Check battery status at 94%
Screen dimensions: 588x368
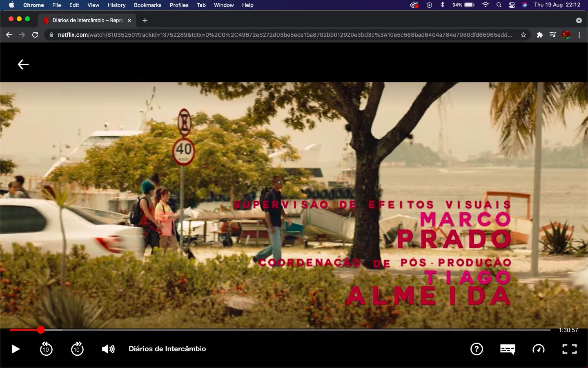463,5
